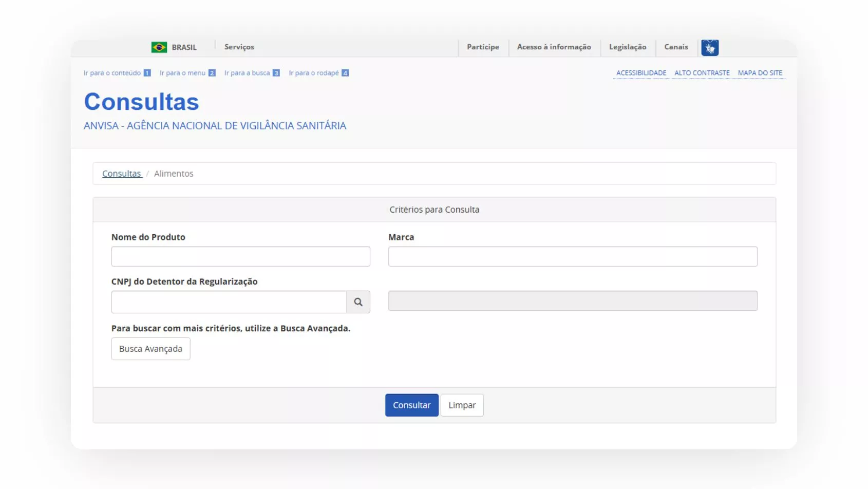The image size is (868, 489).
Task: Click the Consultas page title
Action: 142,102
